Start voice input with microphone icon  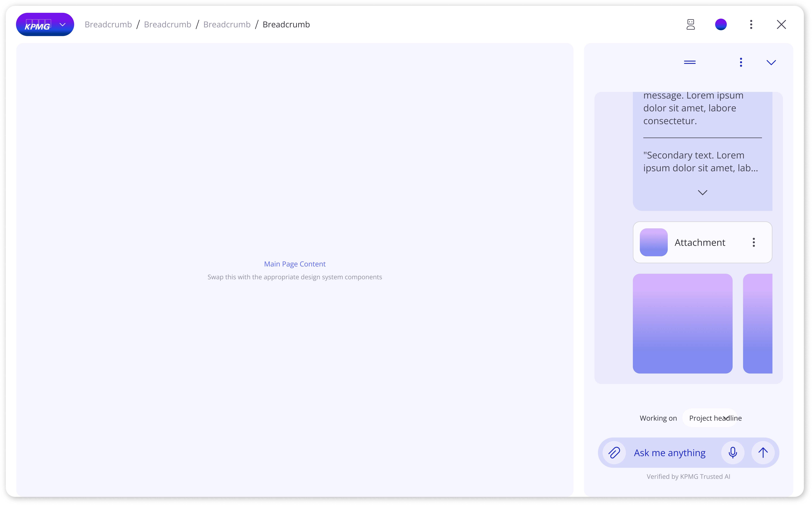click(733, 452)
